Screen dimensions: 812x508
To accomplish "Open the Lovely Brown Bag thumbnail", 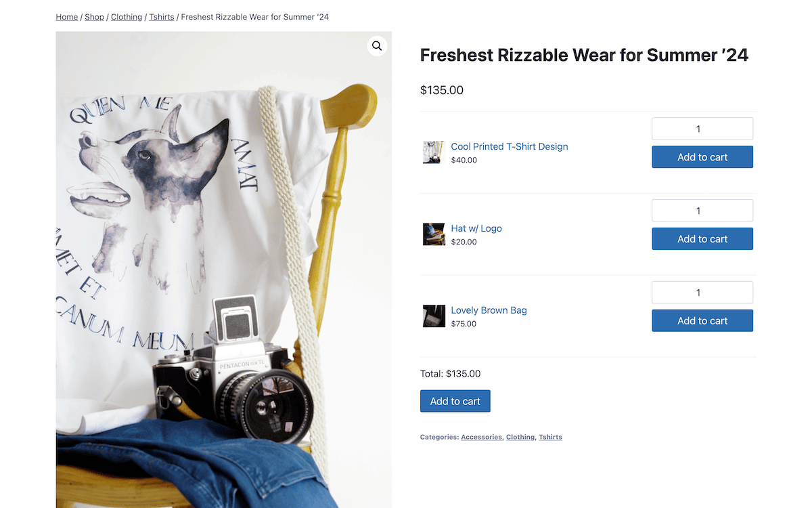I will click(x=434, y=316).
